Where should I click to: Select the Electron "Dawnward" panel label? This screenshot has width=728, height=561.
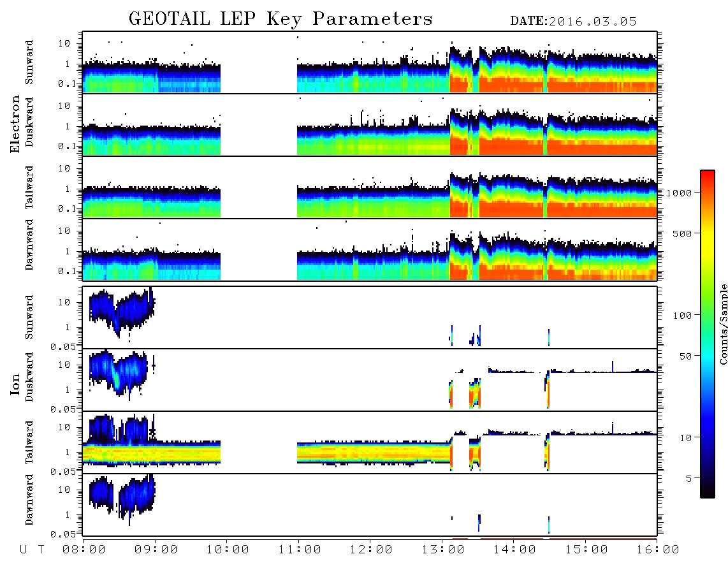coord(29,245)
